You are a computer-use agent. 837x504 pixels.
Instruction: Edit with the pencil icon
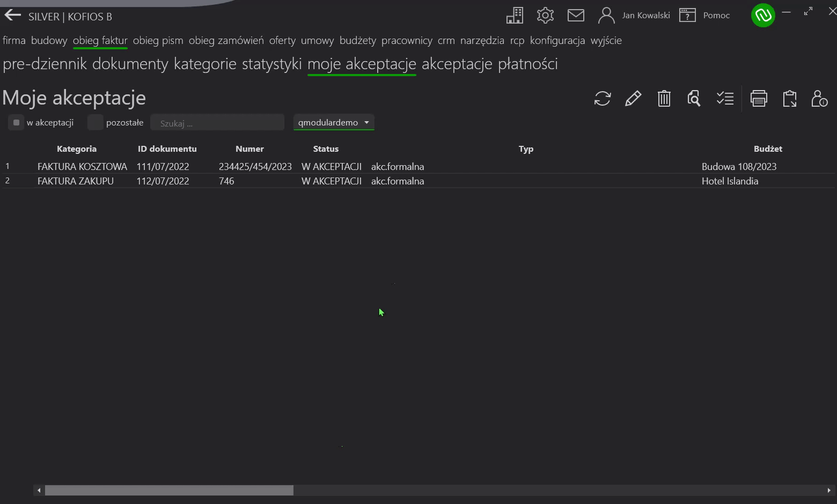click(x=633, y=99)
